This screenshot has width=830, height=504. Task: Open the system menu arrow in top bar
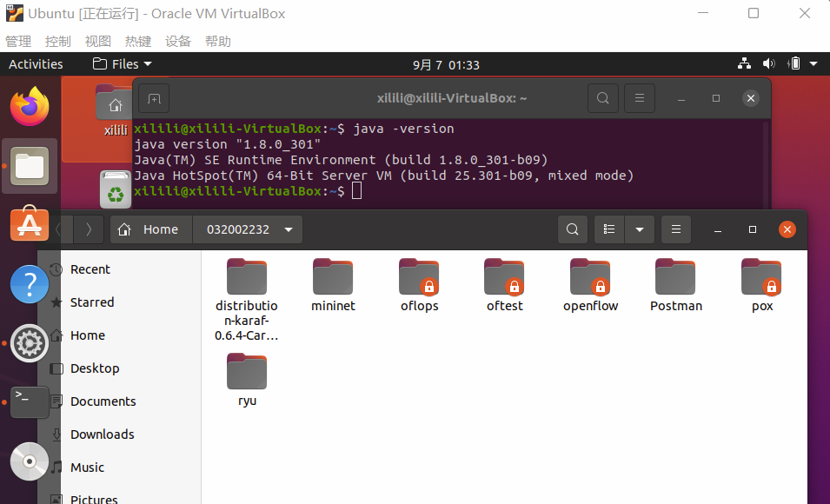point(813,64)
